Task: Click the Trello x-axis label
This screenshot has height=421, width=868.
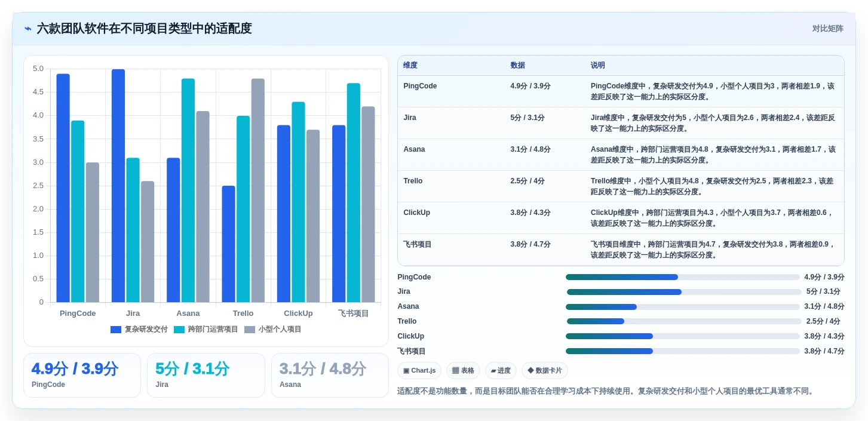Action: [243, 314]
